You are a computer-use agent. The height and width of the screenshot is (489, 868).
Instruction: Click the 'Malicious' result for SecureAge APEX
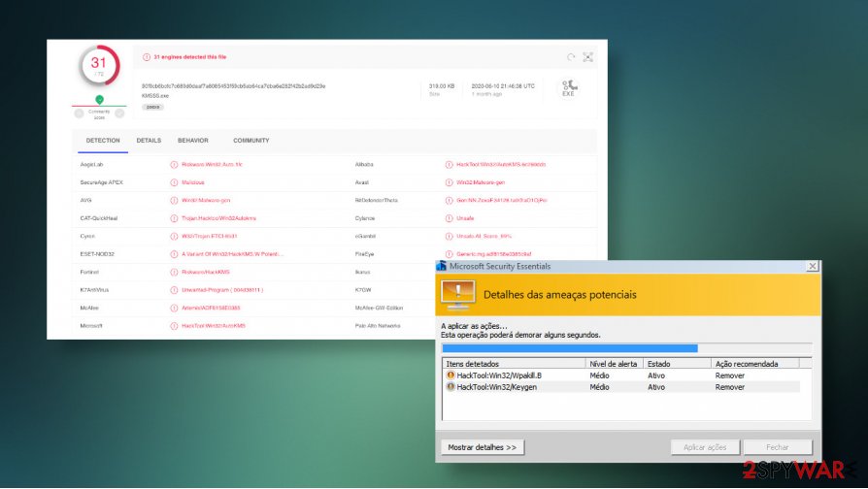(x=192, y=182)
